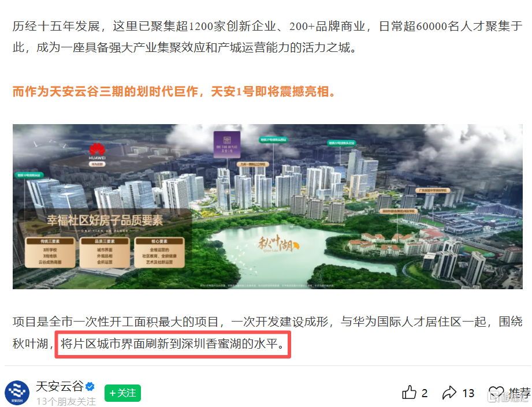
Task: Follow the account with +关注 button
Action: coord(122,393)
